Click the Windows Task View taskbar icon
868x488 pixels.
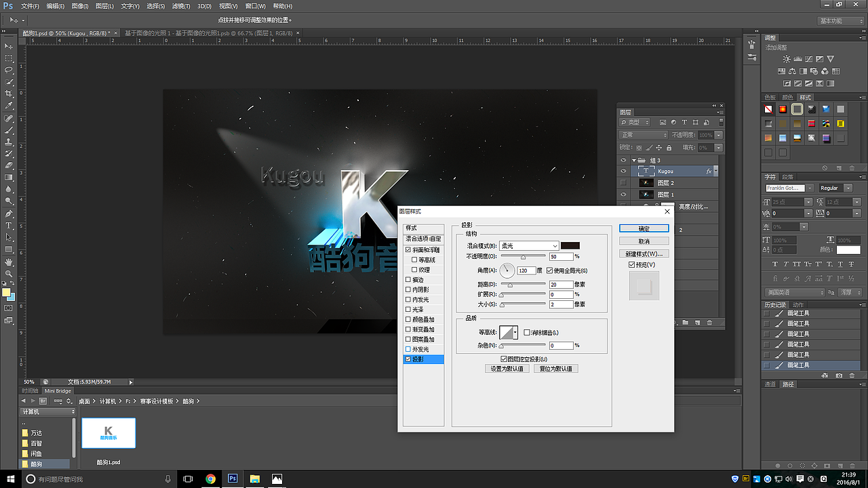(x=189, y=479)
